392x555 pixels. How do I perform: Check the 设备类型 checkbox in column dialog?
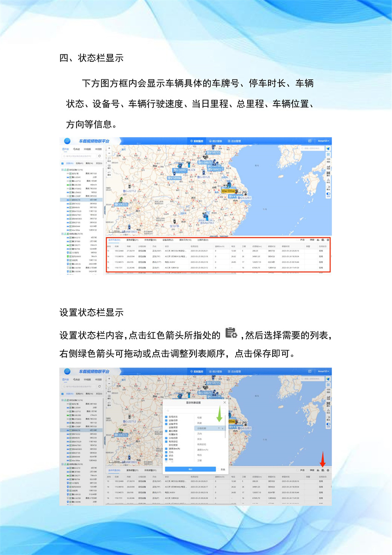[166, 428]
